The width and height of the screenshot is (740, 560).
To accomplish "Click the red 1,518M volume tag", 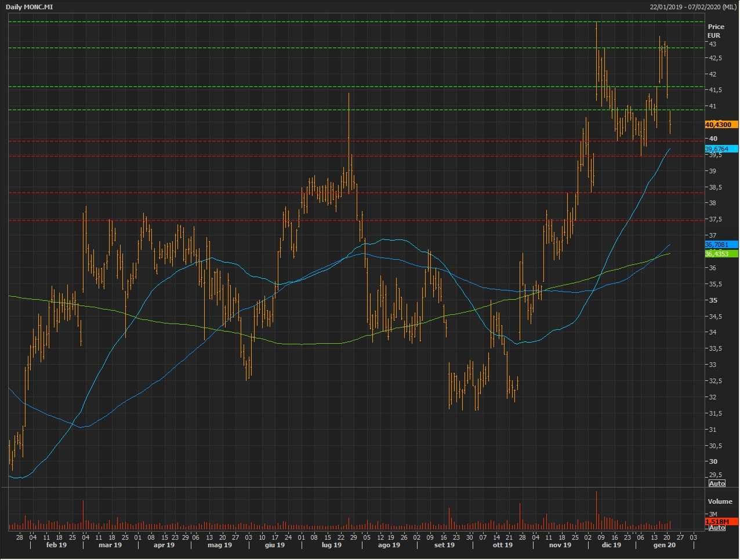I will tap(721, 522).
